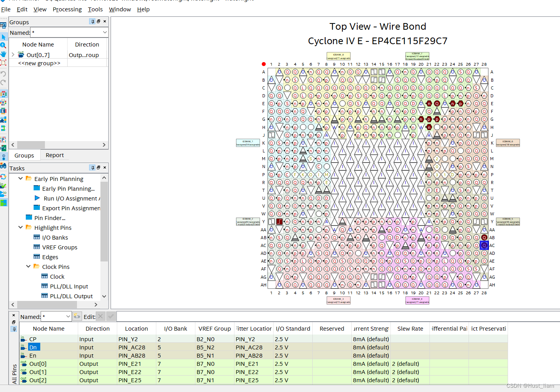Open the View menu

click(40, 9)
